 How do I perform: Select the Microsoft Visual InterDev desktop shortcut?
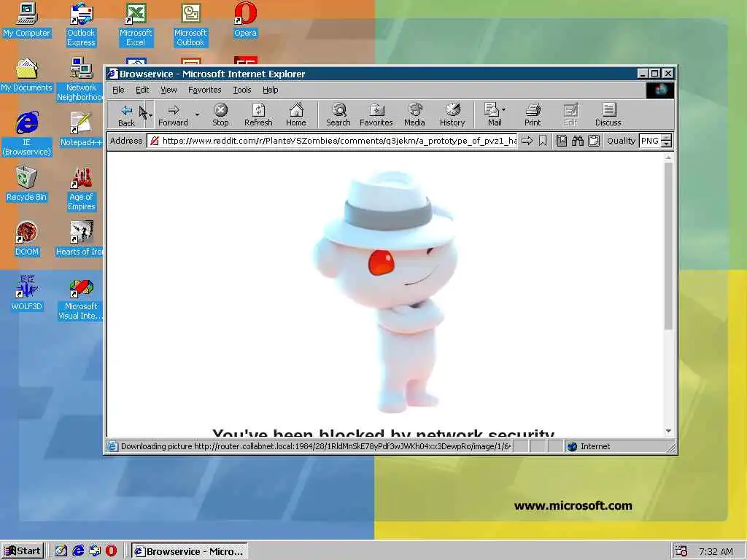(x=81, y=298)
